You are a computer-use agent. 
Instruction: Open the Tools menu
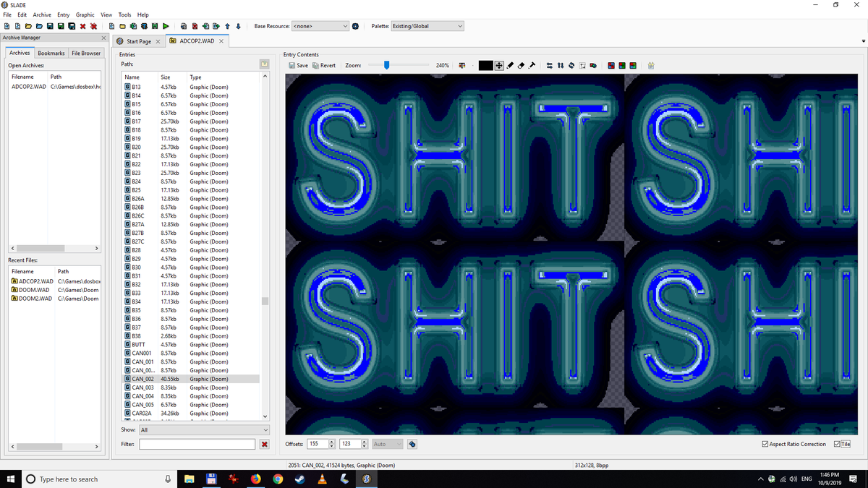click(x=125, y=14)
